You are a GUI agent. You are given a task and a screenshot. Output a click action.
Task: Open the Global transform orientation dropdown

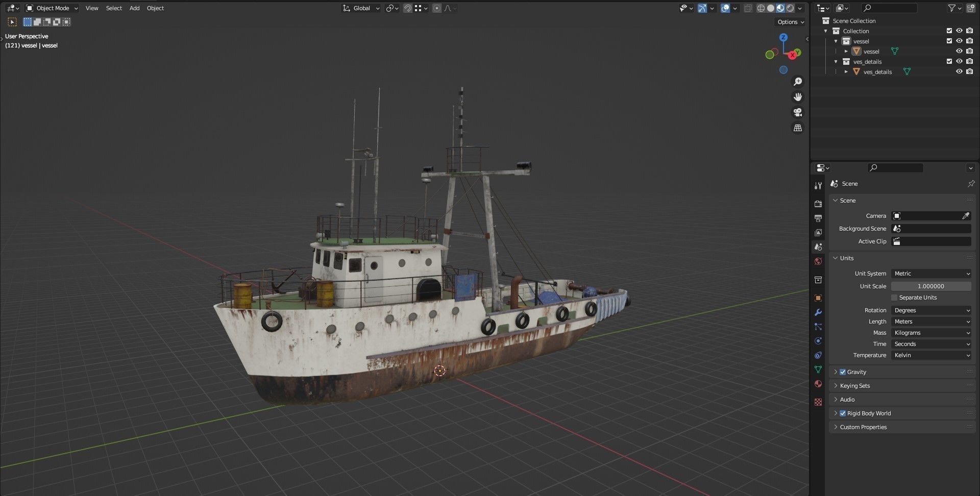pyautogui.click(x=361, y=8)
